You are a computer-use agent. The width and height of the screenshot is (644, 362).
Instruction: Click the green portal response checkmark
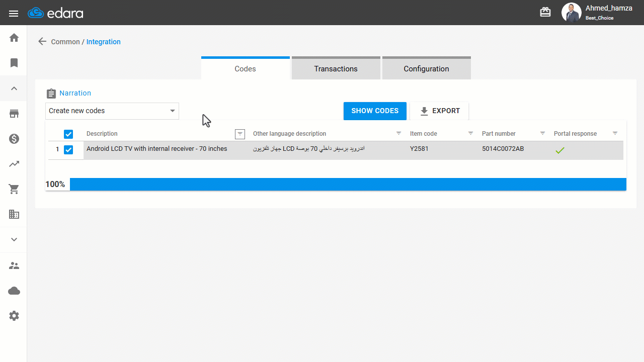click(559, 150)
